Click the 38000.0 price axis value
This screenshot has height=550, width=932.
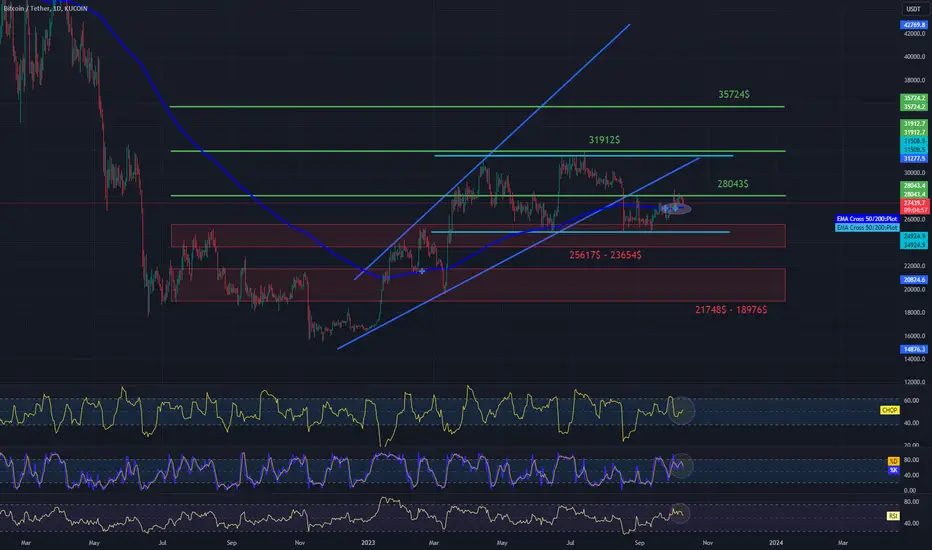click(914, 80)
